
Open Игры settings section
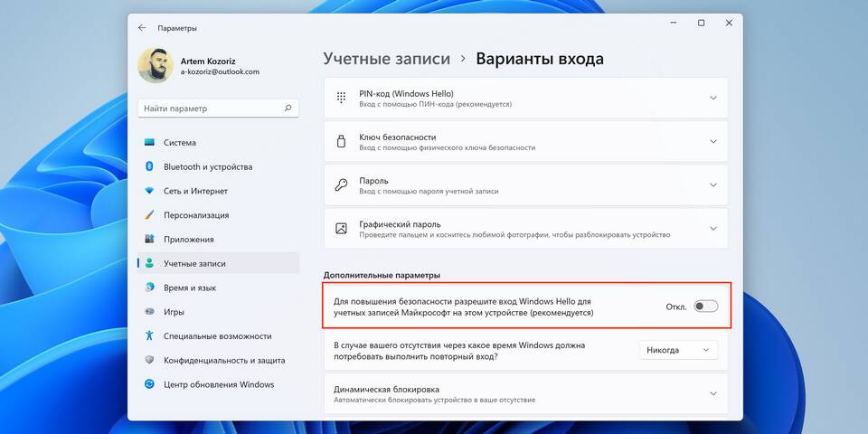(x=218, y=312)
